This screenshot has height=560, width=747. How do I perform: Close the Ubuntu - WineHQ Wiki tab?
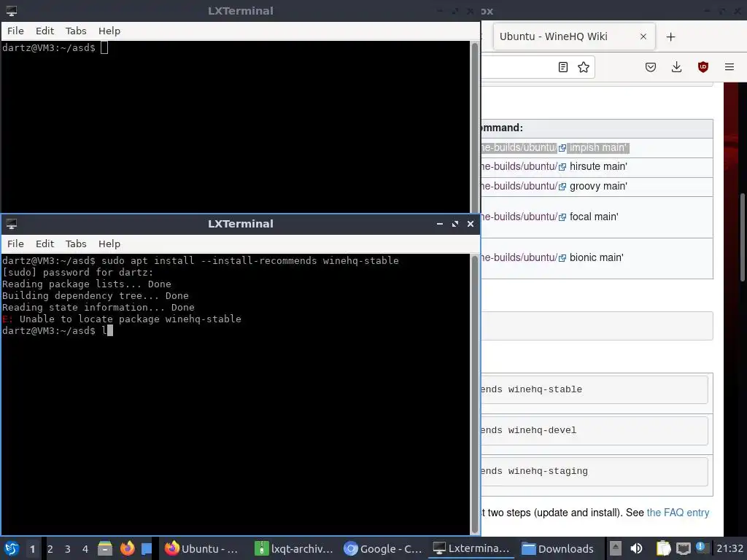[x=643, y=36]
